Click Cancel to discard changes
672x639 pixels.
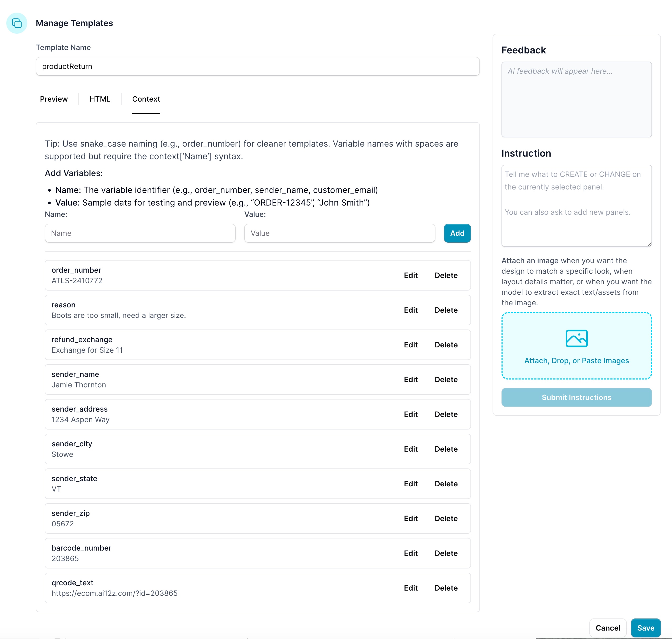(608, 628)
